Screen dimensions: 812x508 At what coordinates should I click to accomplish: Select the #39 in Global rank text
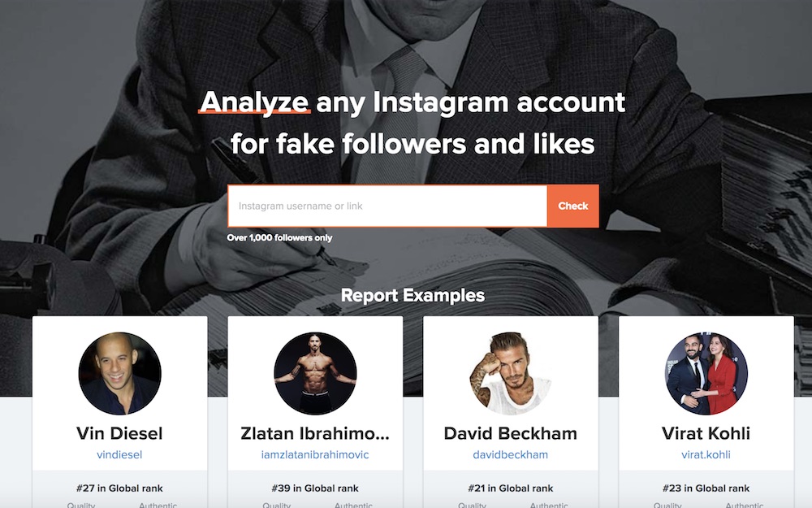(x=315, y=488)
